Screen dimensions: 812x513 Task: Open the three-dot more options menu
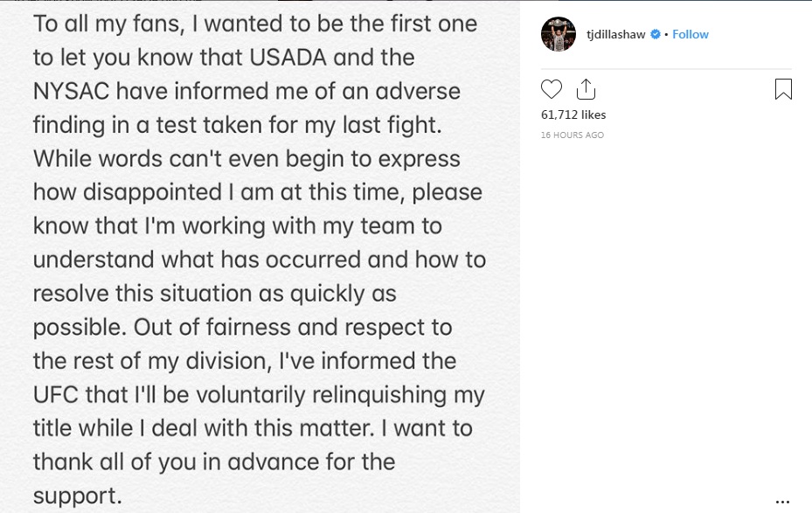click(782, 502)
